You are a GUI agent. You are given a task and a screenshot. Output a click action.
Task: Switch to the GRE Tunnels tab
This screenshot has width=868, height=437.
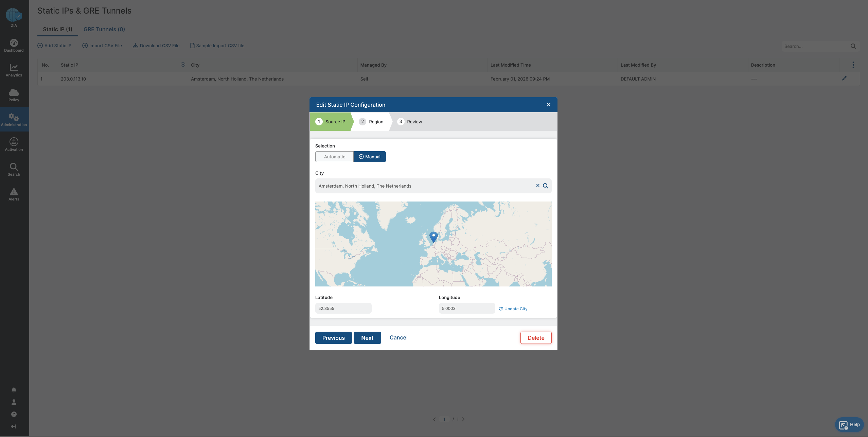click(x=104, y=29)
